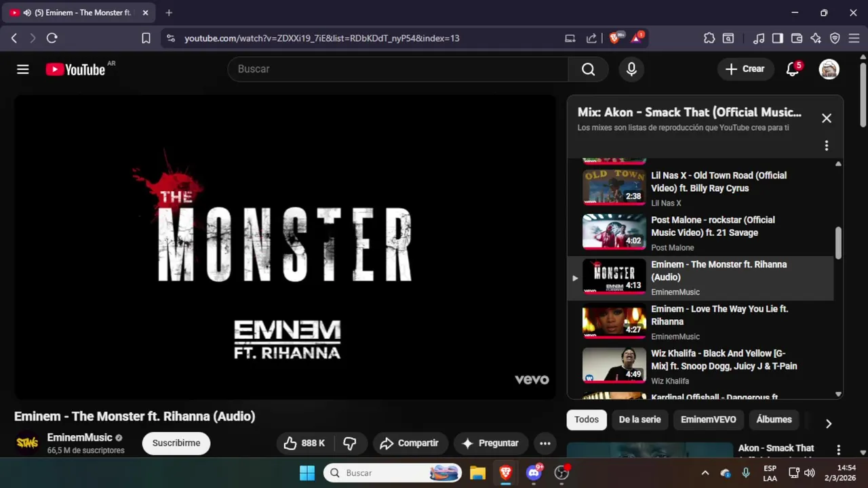Close the mix playlist panel
Viewport: 868px width, 488px height.
pyautogui.click(x=826, y=118)
